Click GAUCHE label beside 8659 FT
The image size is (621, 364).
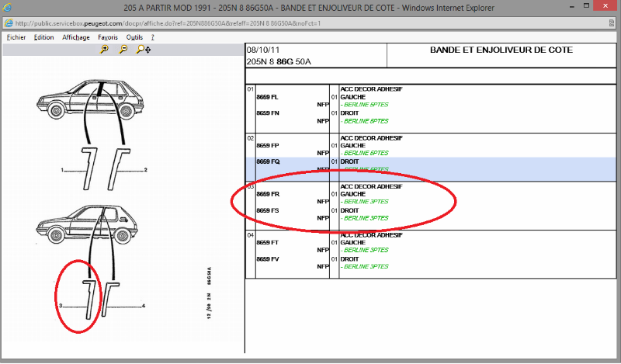353,243
